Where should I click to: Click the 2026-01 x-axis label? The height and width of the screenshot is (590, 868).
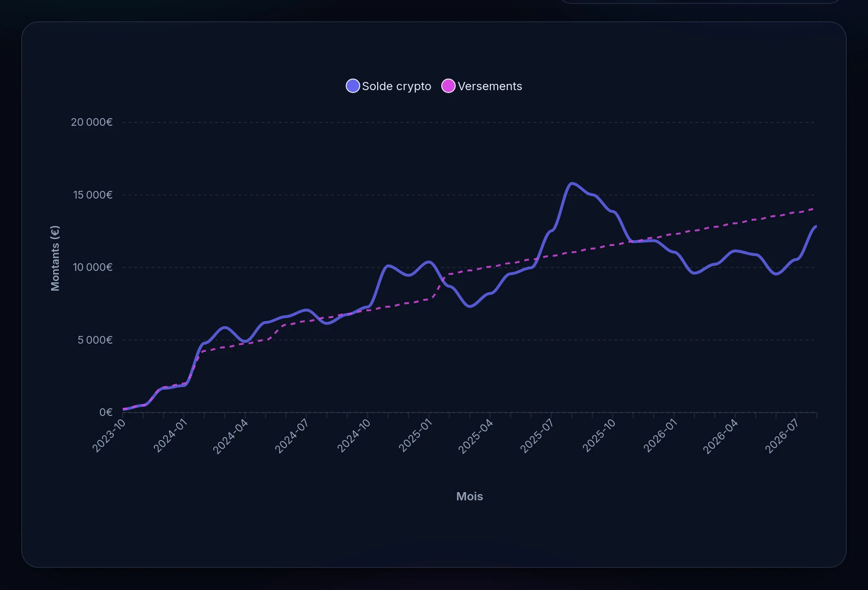[660, 436]
